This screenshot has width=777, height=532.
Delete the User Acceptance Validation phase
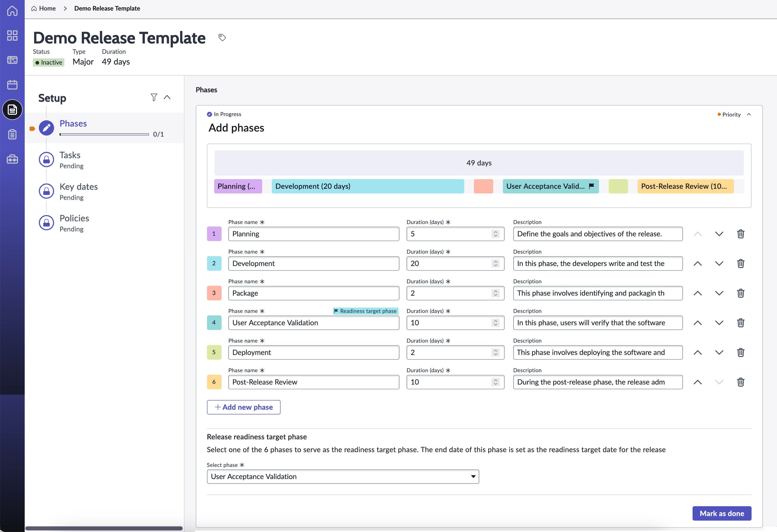740,323
